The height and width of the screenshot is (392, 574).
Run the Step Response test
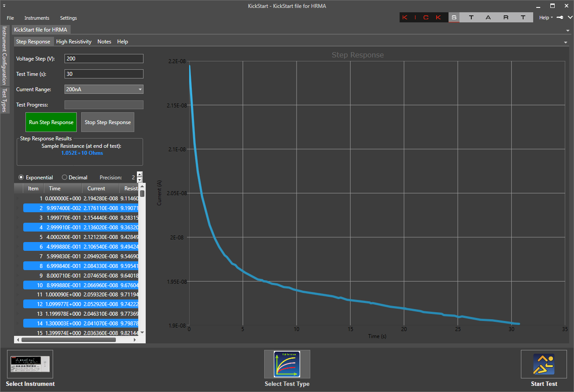point(51,122)
